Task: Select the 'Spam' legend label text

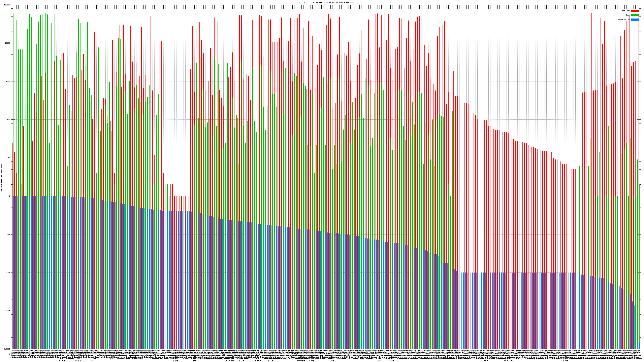Action: (x=627, y=15)
